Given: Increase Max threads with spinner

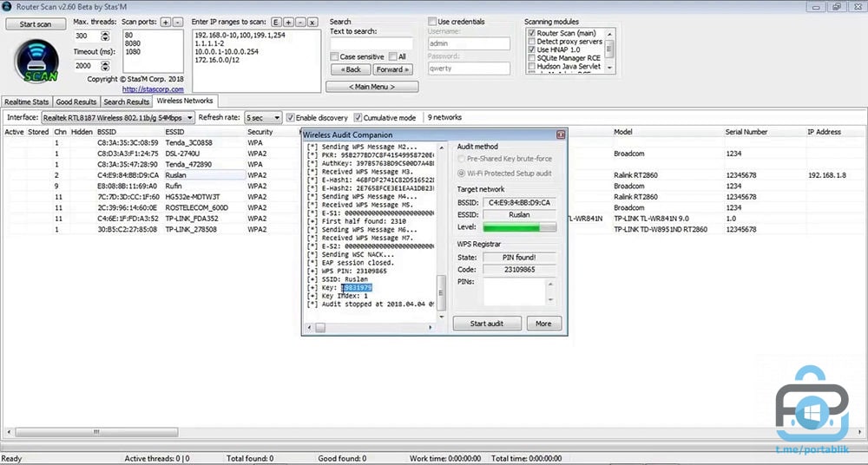Looking at the screenshot, I should click(x=105, y=33).
